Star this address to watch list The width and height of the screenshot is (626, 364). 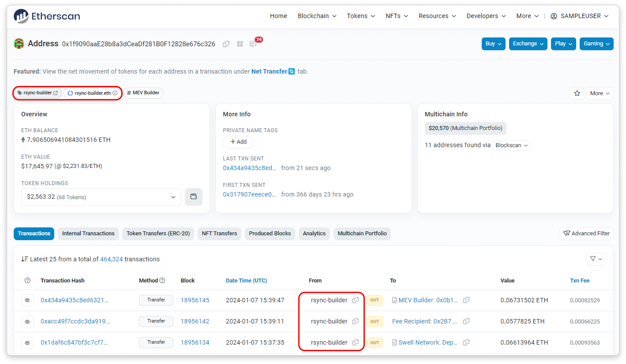pos(577,93)
